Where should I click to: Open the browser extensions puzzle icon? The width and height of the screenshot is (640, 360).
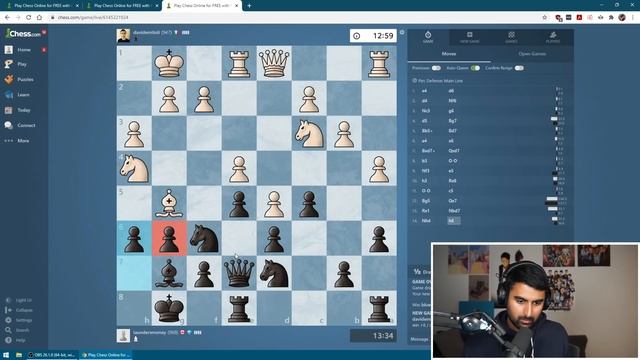click(611, 18)
